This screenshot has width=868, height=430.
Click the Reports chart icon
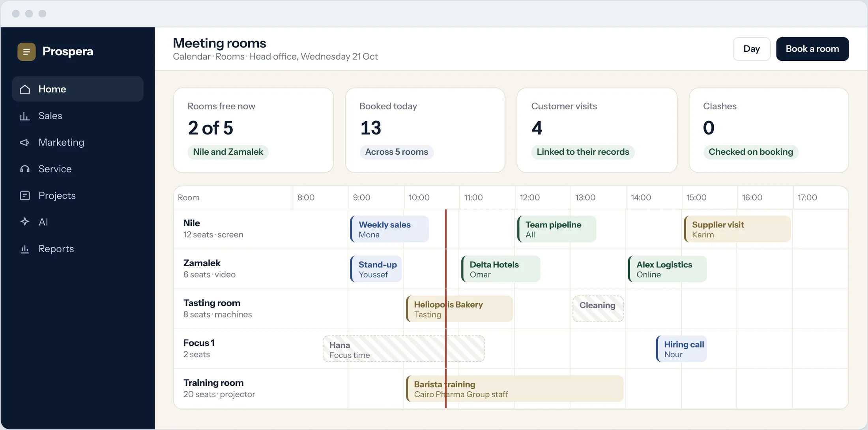click(25, 249)
